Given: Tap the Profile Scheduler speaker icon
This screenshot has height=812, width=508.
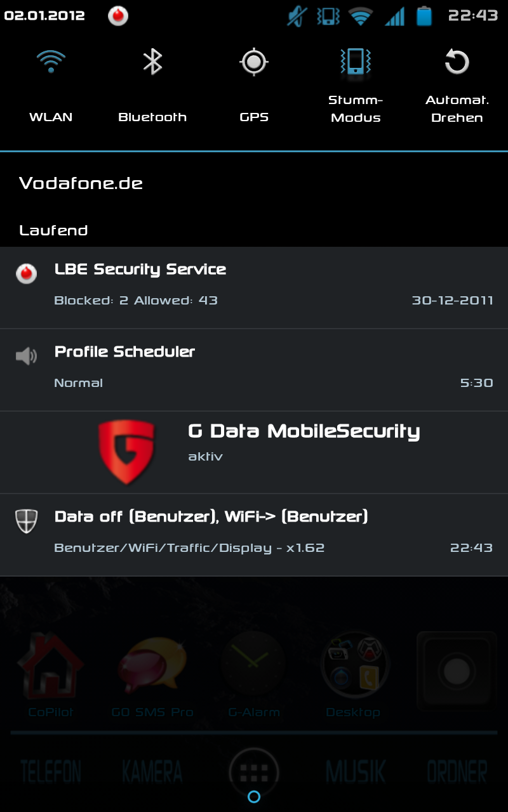Looking at the screenshot, I should click(x=26, y=356).
